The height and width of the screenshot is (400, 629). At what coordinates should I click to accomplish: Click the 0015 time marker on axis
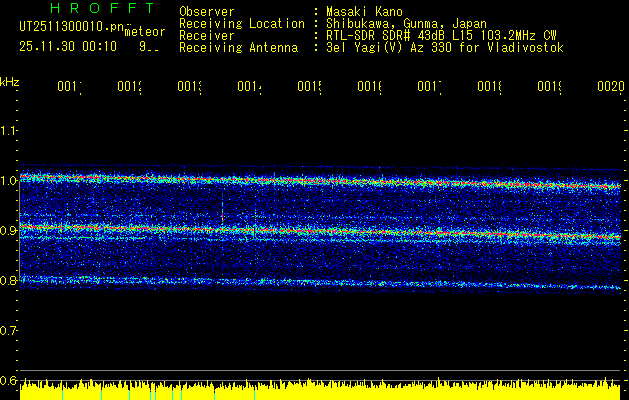pos(309,88)
